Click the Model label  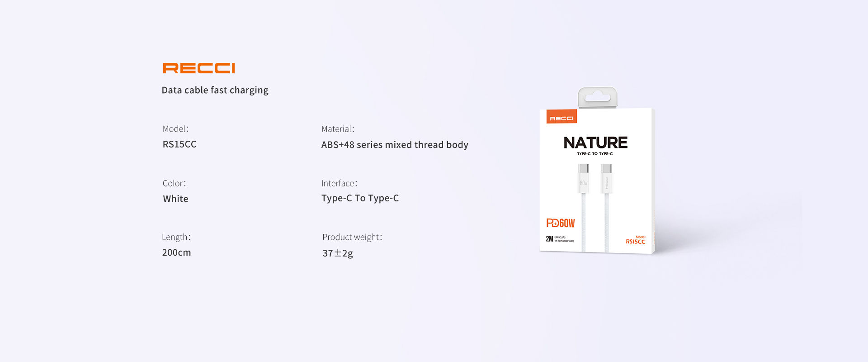175,129
